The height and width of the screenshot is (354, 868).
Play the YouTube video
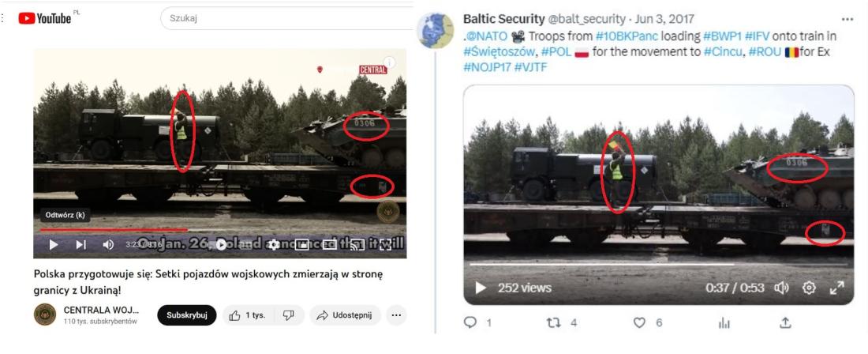click(53, 244)
